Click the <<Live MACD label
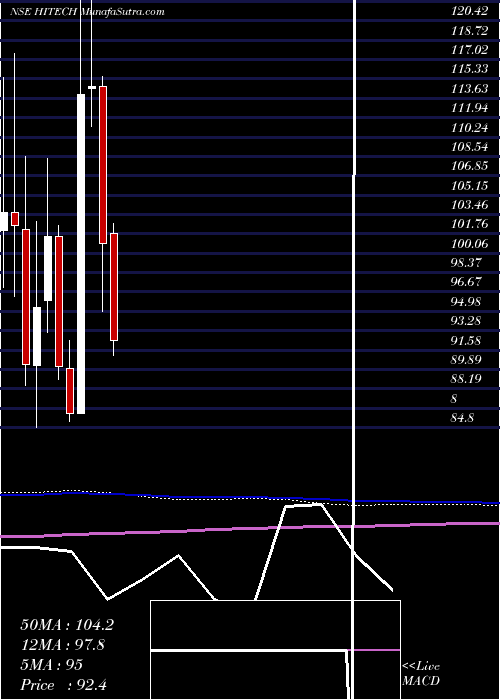Screen dimensions: 500x700 421,673
